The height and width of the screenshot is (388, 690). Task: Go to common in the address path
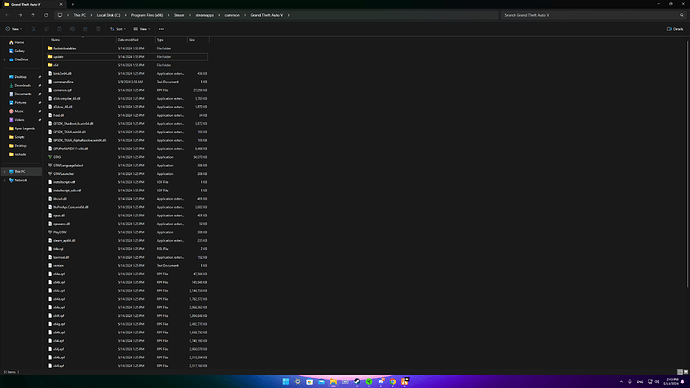(232, 15)
